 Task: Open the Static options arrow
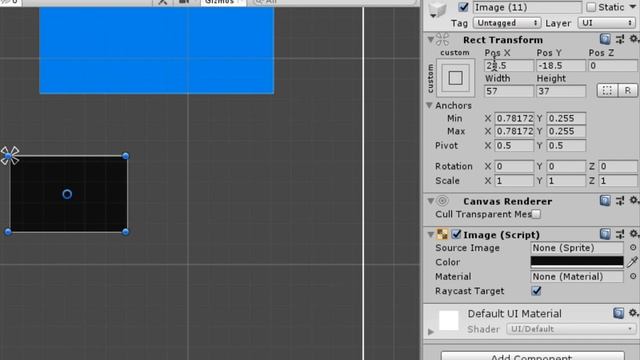coord(632,7)
